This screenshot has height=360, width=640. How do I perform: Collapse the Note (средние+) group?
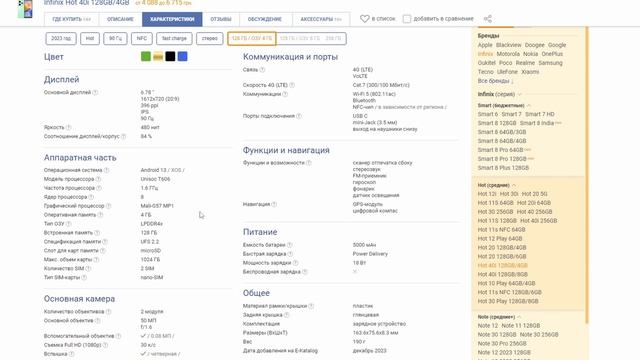pyautogui.click(x=519, y=317)
